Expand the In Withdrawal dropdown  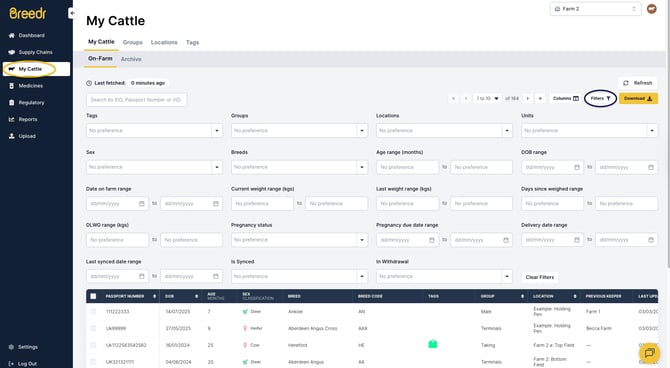507,276
